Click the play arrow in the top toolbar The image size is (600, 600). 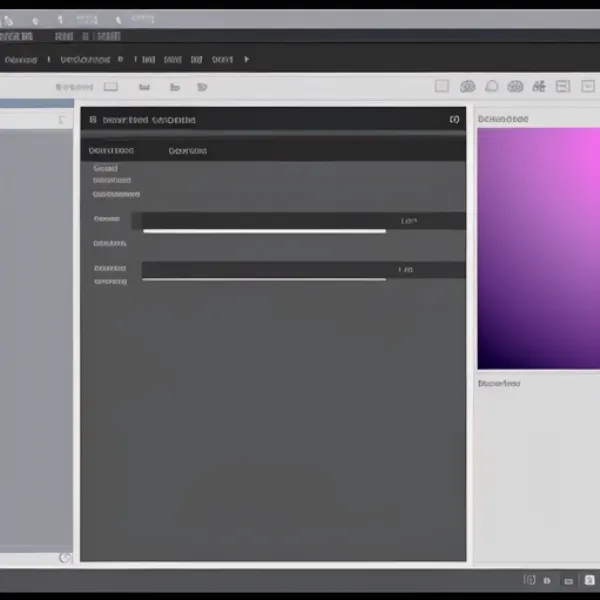point(247,59)
